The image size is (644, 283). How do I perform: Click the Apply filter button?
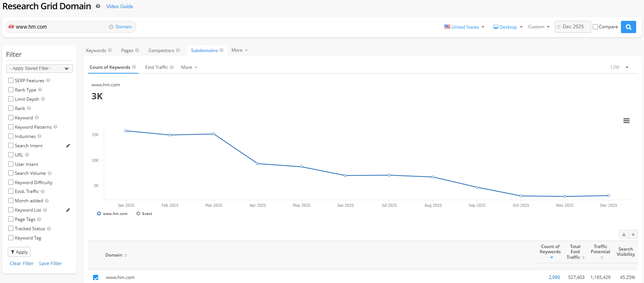(19, 252)
